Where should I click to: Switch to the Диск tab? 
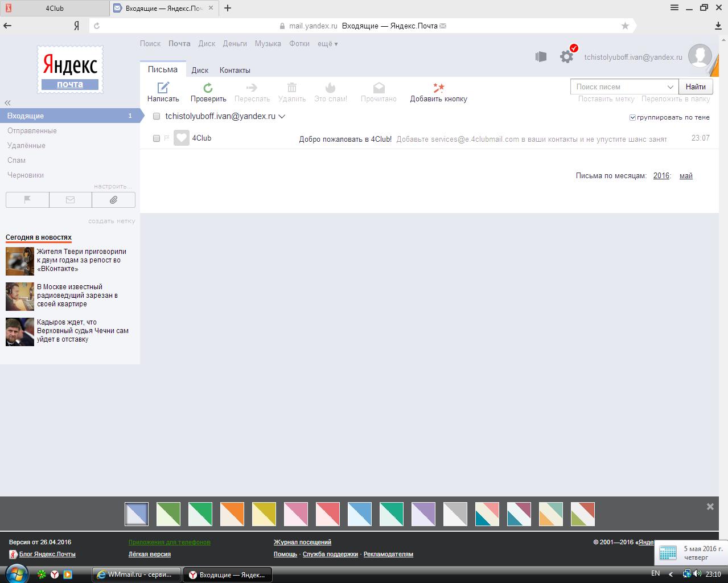click(x=200, y=70)
